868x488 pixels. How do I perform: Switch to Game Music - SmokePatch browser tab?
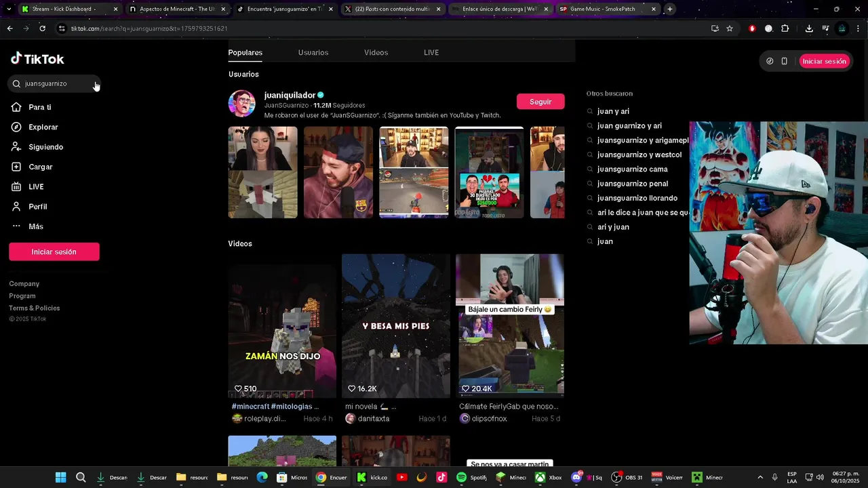(608, 9)
